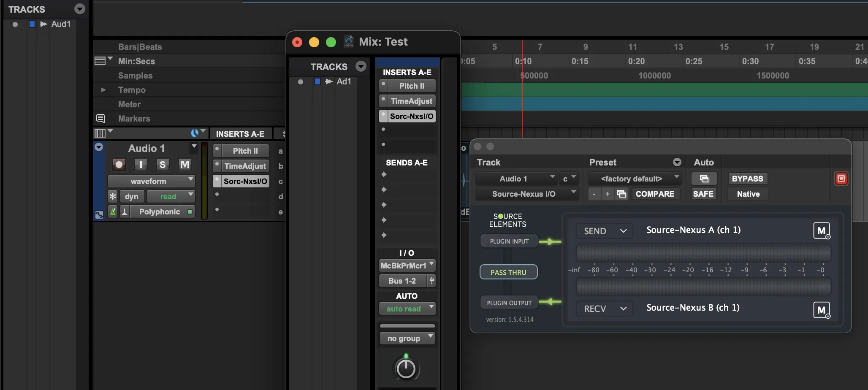
Task: Open Mix window TRACKS menu arrow
Action: pos(361,66)
